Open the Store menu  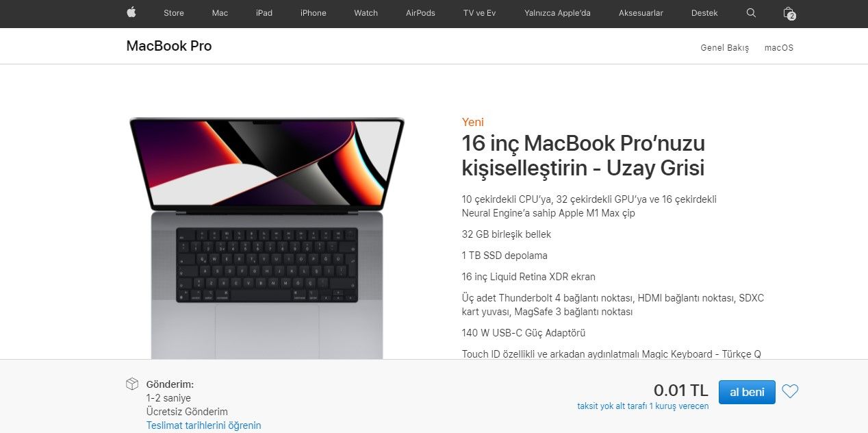[174, 13]
